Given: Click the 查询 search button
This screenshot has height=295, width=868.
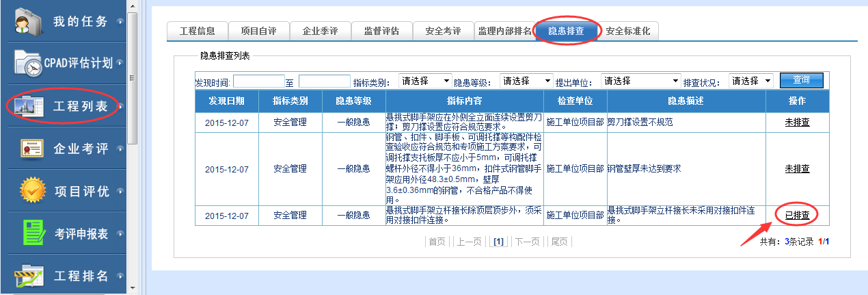Looking at the screenshot, I should tap(801, 81).
